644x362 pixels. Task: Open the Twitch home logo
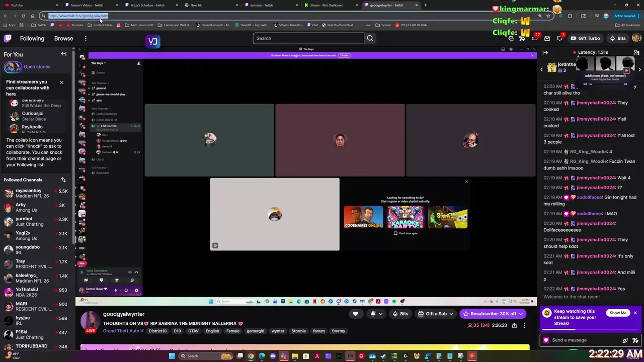pyautogui.click(x=8, y=38)
